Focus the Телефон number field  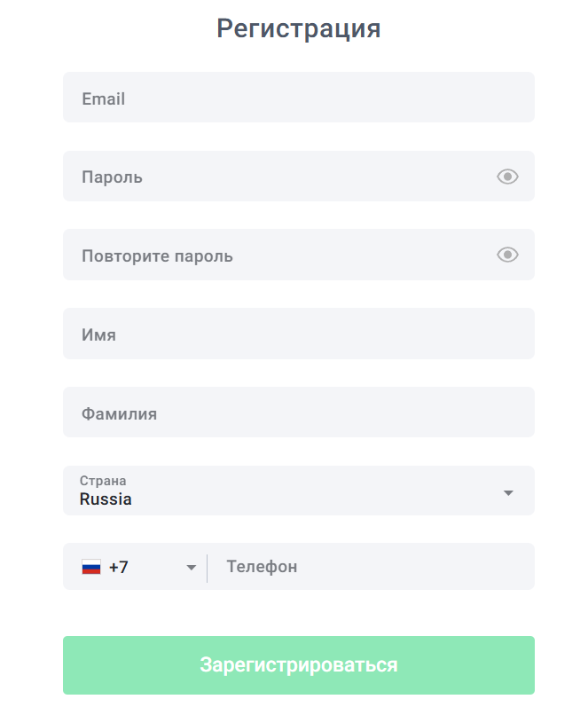click(x=372, y=567)
